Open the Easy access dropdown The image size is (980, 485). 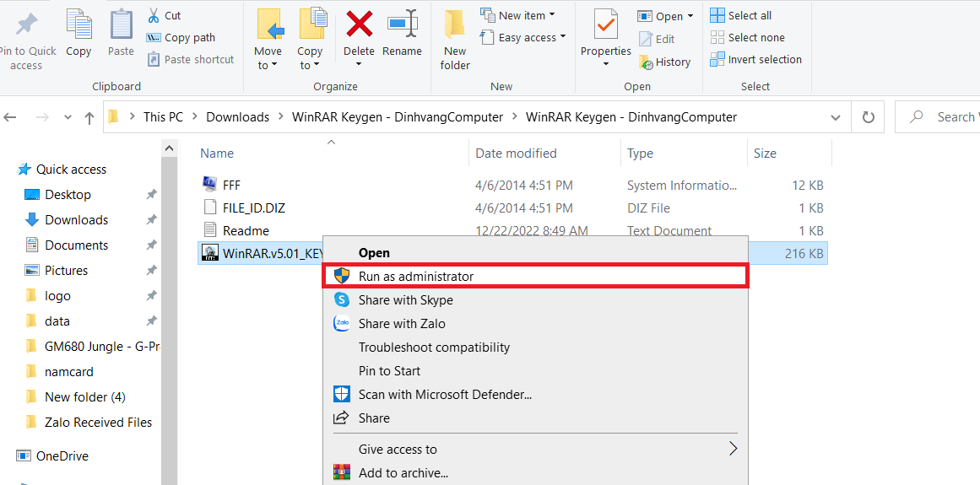point(523,37)
